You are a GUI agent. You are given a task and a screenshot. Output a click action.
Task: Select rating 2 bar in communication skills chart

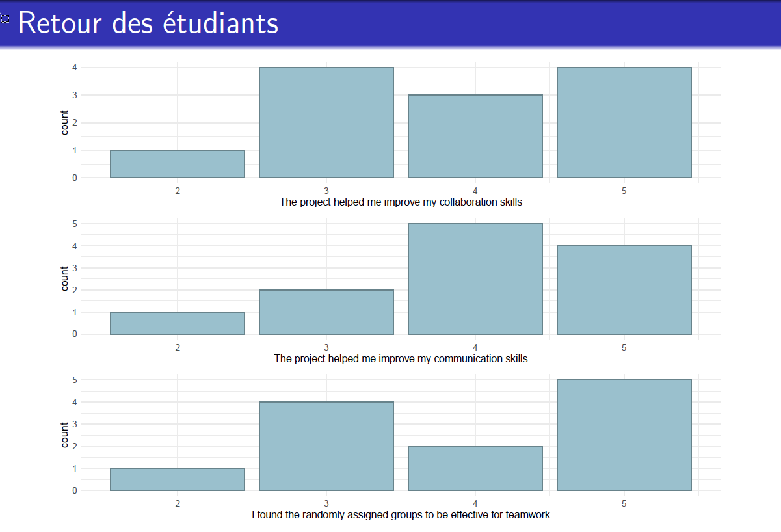pos(178,323)
